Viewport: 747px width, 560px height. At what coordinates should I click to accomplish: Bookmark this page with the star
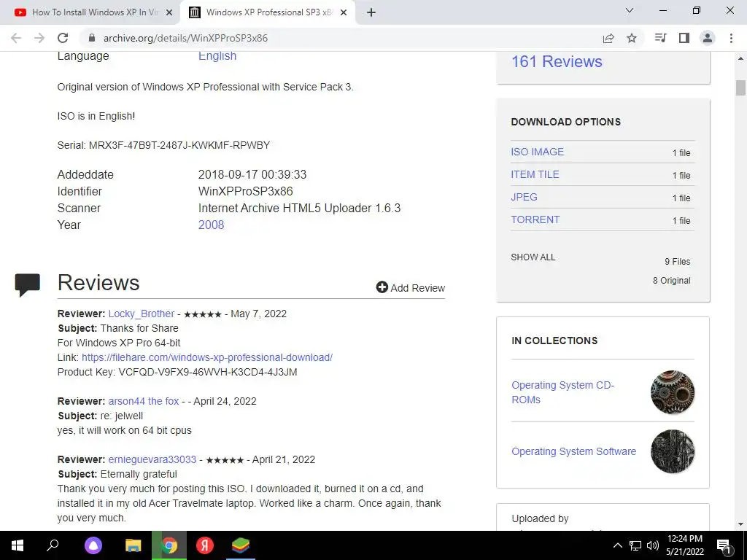point(632,38)
